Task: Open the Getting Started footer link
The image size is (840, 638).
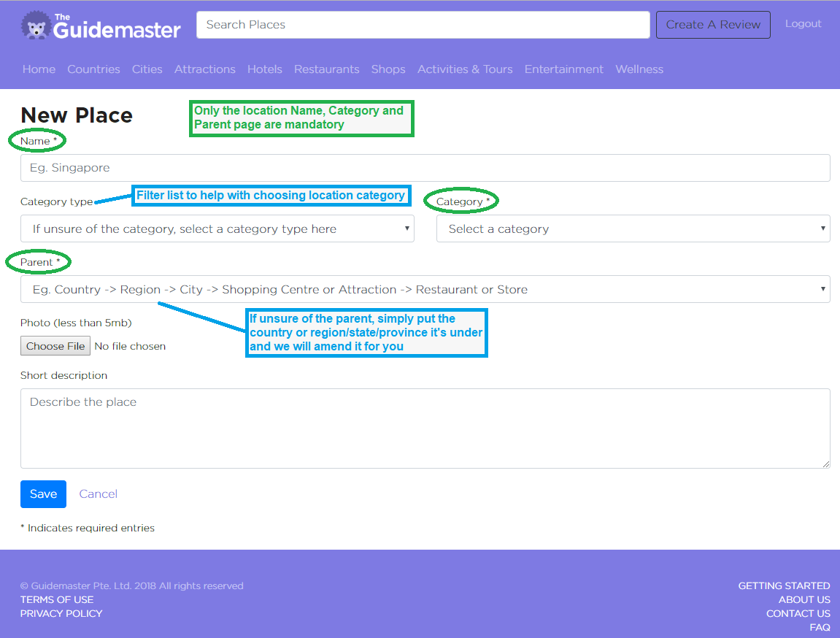Action: coord(785,585)
